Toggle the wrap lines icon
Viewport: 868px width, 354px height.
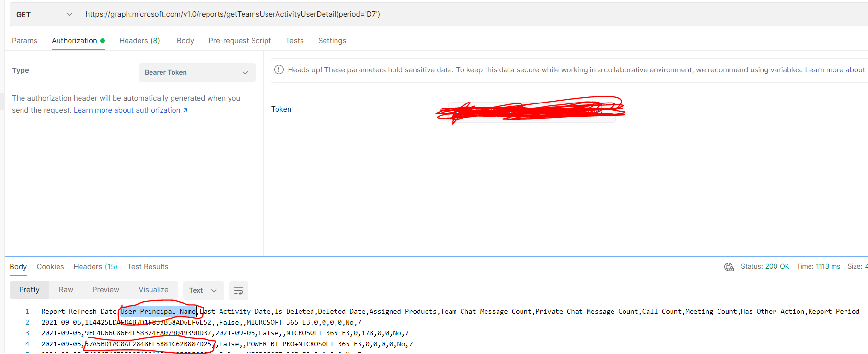(238, 290)
